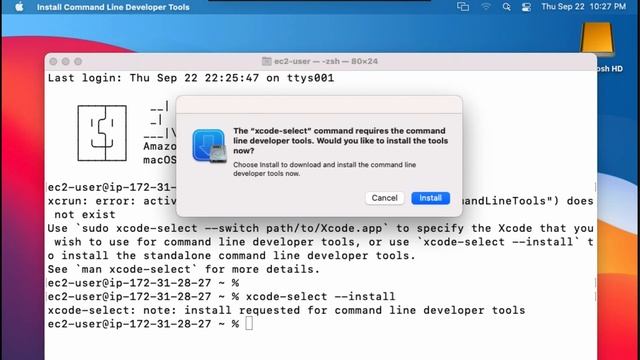This screenshot has width=640, height=360.
Task: Minimize the Terminal window
Action: click(65, 62)
